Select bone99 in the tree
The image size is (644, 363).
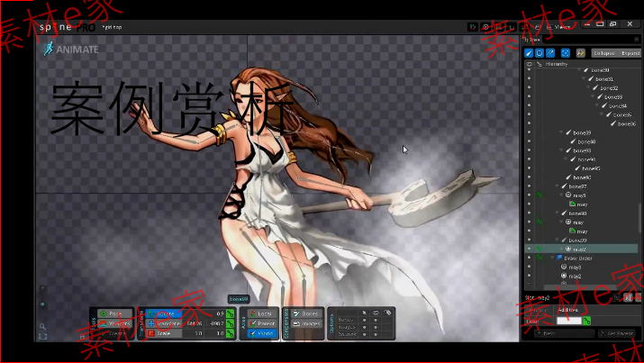pos(577,240)
